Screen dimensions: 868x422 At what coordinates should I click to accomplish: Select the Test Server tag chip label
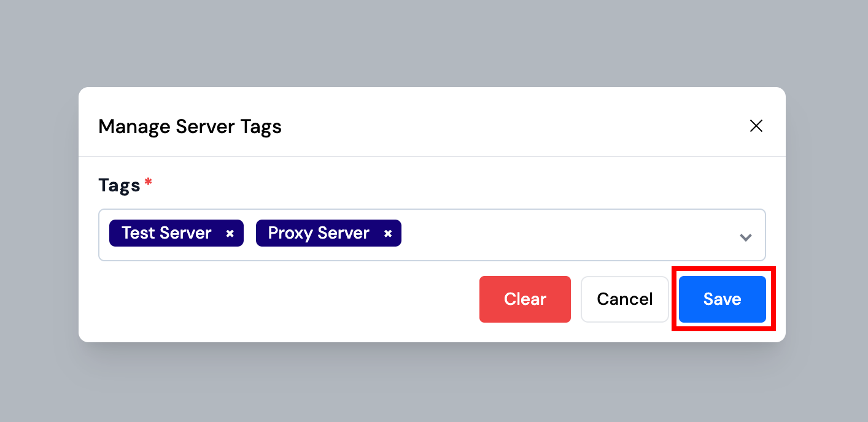pos(166,233)
